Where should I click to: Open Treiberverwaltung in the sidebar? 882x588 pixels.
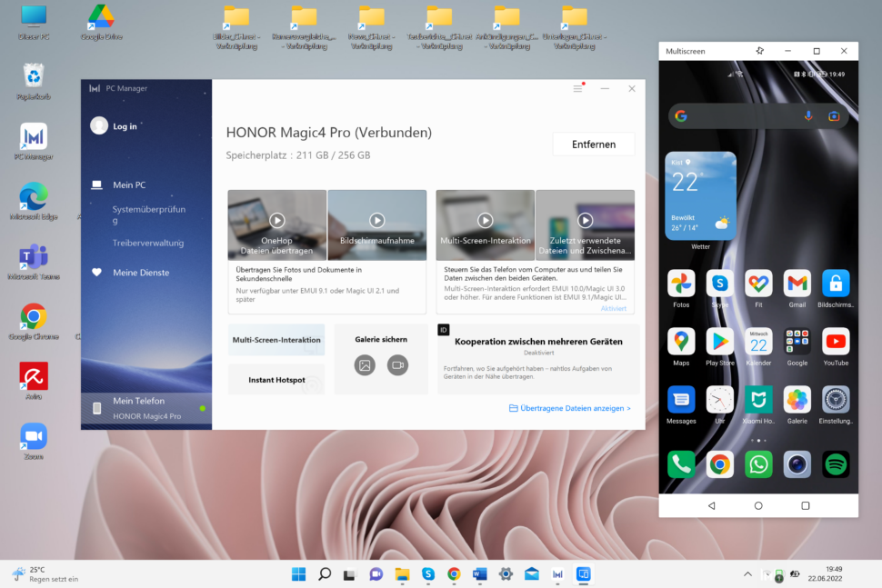click(148, 243)
